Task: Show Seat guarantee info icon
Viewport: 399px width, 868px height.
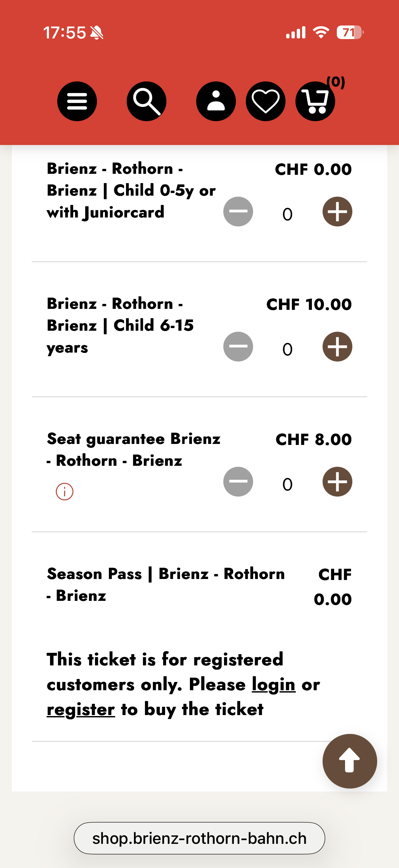Action: 64,491
